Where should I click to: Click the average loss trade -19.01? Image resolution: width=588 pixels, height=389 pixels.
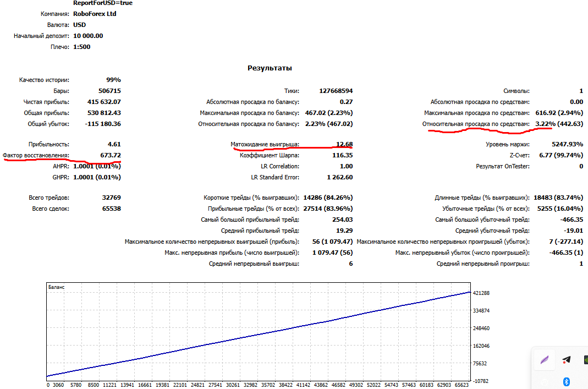coord(574,231)
